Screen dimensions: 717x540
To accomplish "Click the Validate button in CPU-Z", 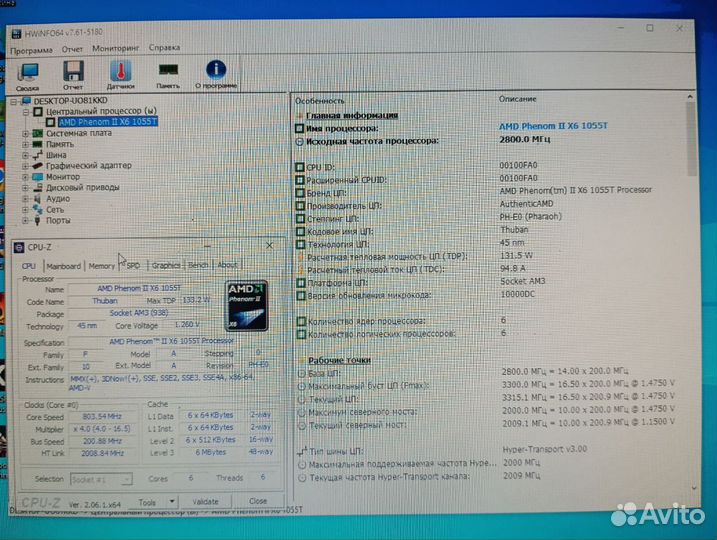I will point(205,502).
